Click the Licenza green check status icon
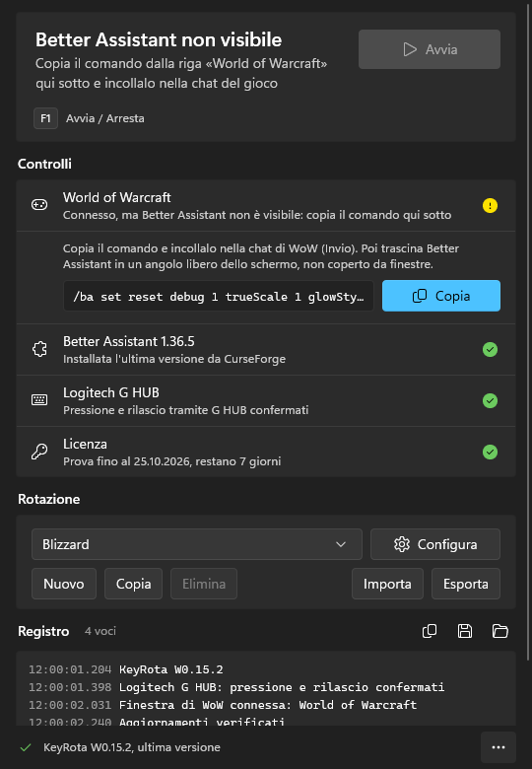This screenshot has width=532, height=769. tap(490, 452)
